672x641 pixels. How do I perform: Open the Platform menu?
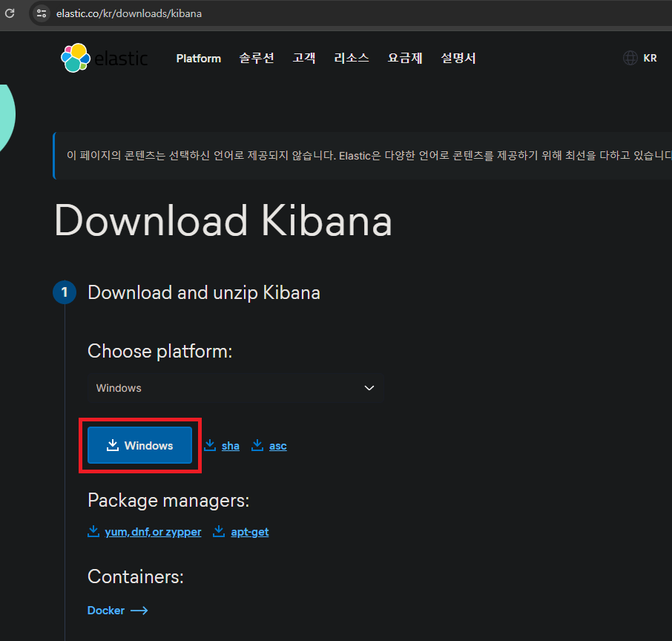(x=199, y=59)
